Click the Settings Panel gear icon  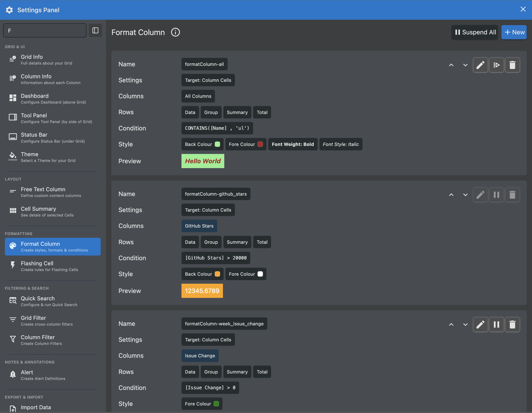(9, 10)
